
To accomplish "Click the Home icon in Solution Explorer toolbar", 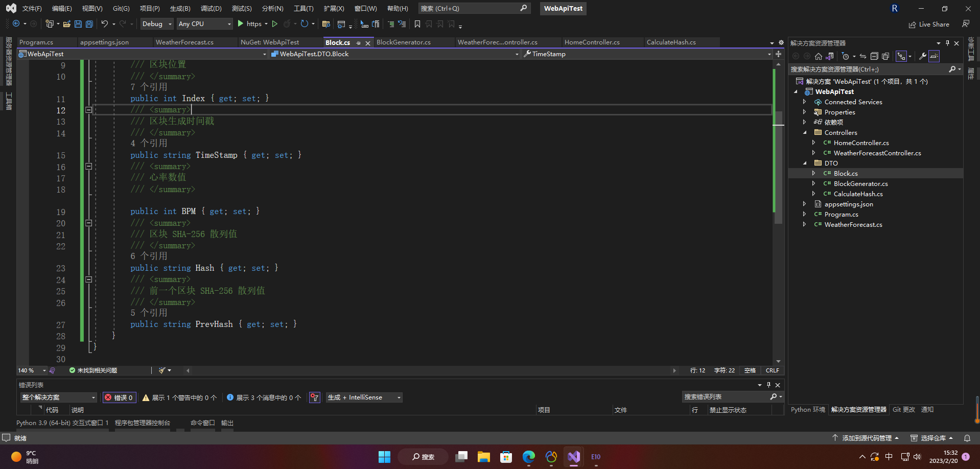I will 819,56.
